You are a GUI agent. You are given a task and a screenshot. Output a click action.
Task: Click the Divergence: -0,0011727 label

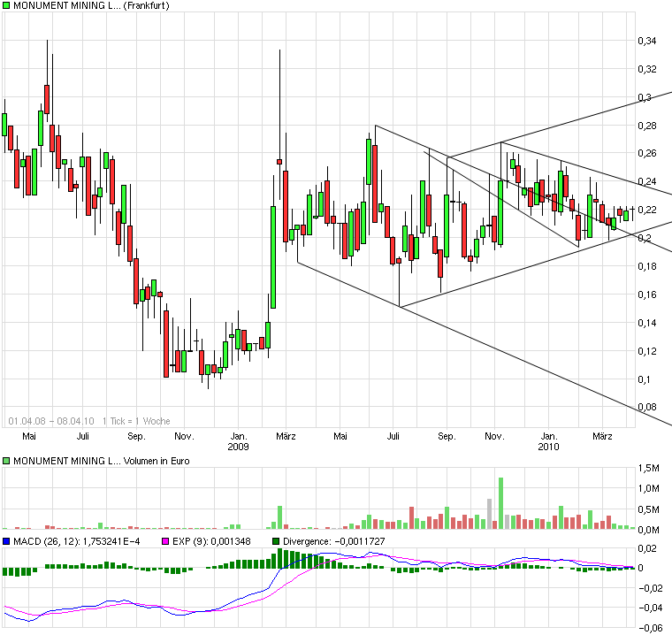point(334,541)
